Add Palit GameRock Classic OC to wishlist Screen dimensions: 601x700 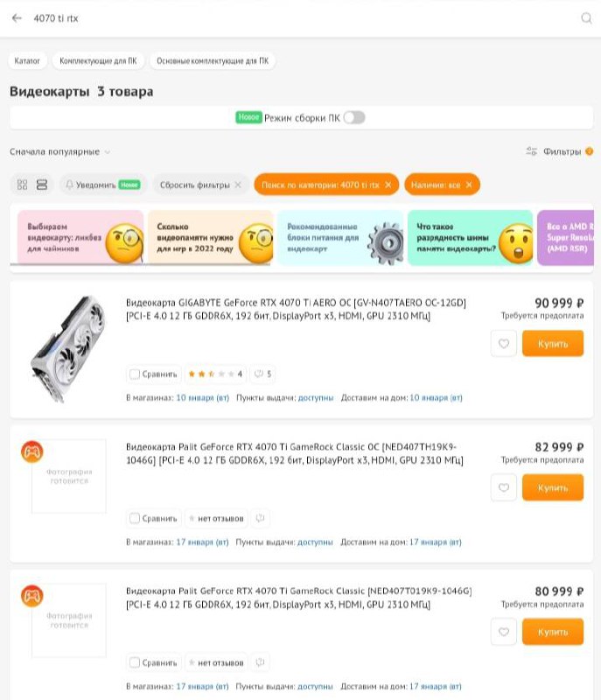[504, 487]
